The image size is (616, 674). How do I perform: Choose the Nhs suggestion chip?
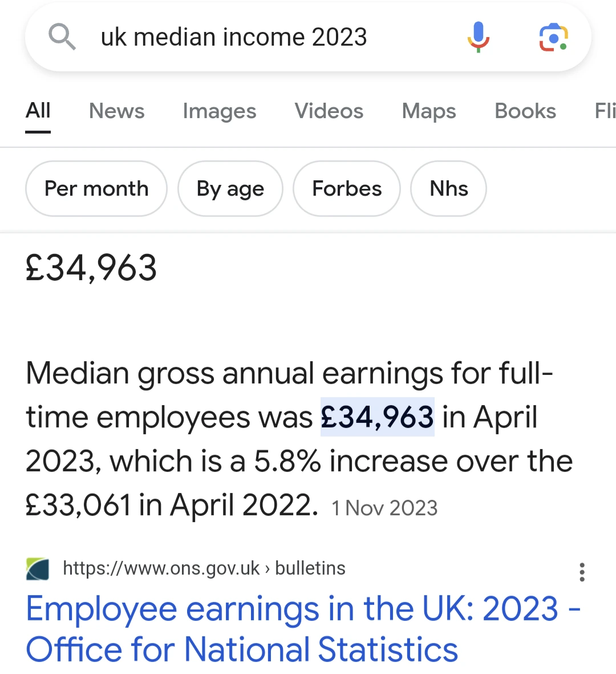pos(448,189)
